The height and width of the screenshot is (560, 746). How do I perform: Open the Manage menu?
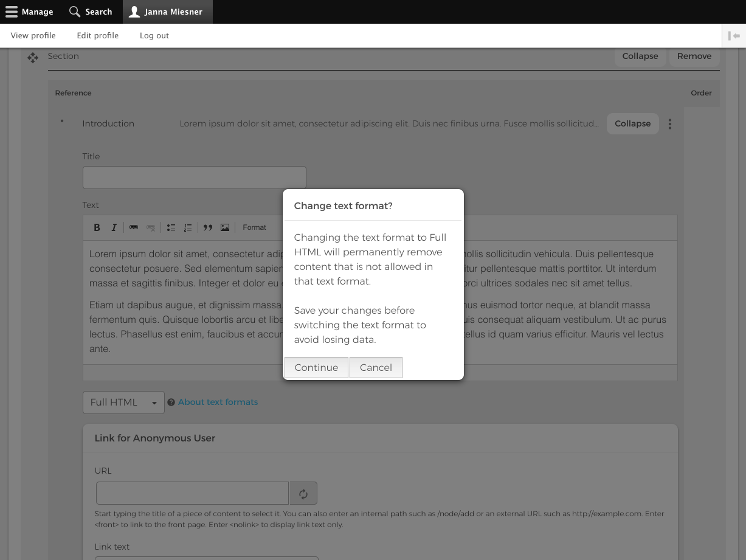coord(29,12)
